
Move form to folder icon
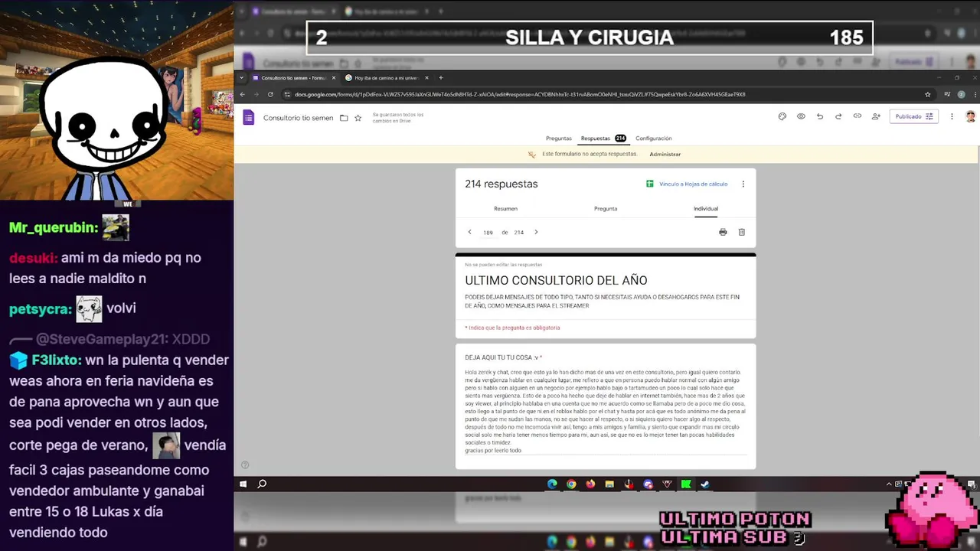[344, 118]
